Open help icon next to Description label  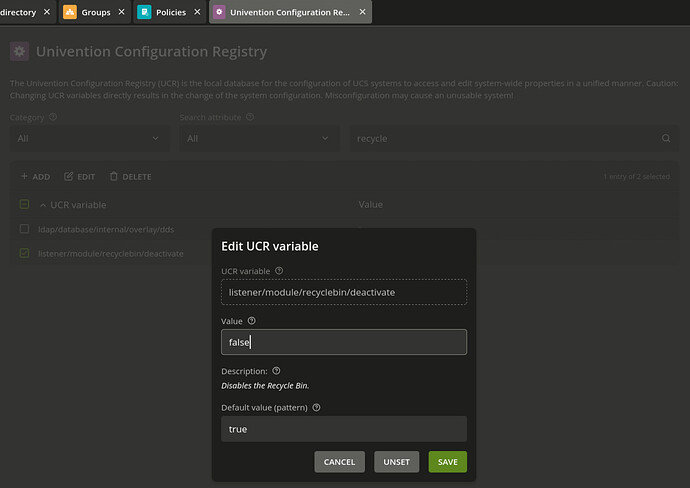(x=276, y=371)
